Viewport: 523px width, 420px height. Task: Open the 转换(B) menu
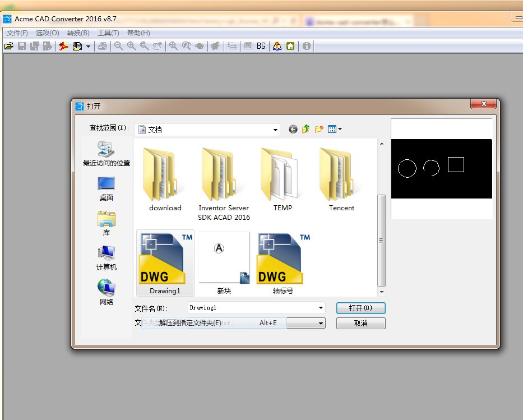[77, 33]
